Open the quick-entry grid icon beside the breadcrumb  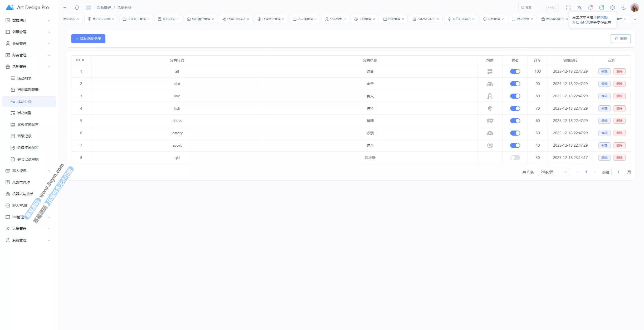tap(88, 8)
